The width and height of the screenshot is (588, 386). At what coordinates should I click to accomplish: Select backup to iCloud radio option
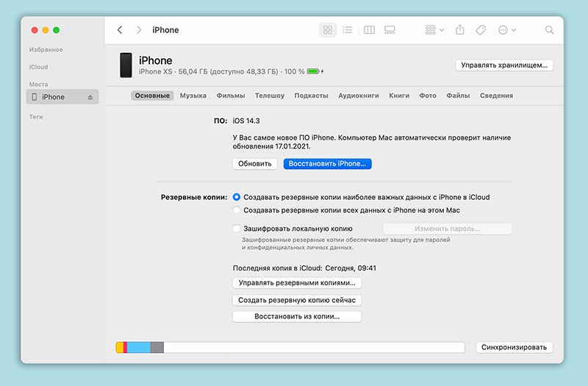click(x=236, y=197)
